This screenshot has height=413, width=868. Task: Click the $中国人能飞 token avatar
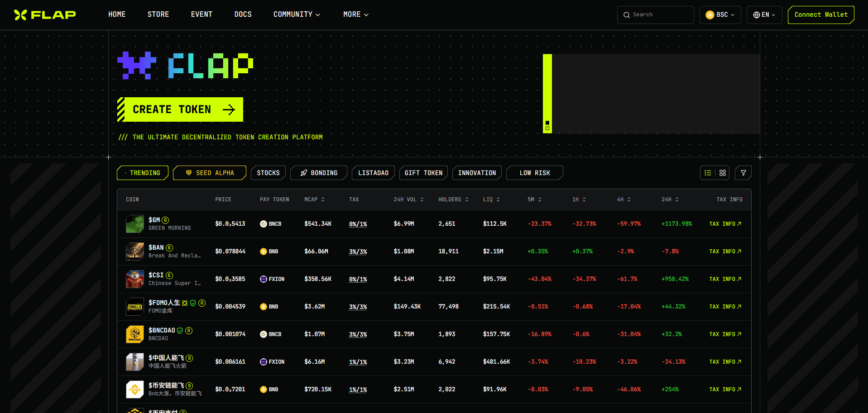pos(135,362)
